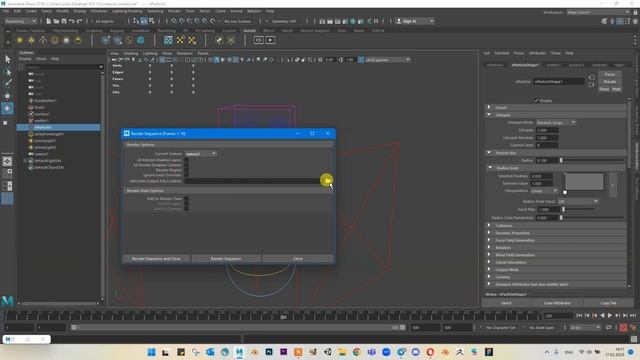Open the Render menu
Viewport: 640px width, 360px height.
174,11
